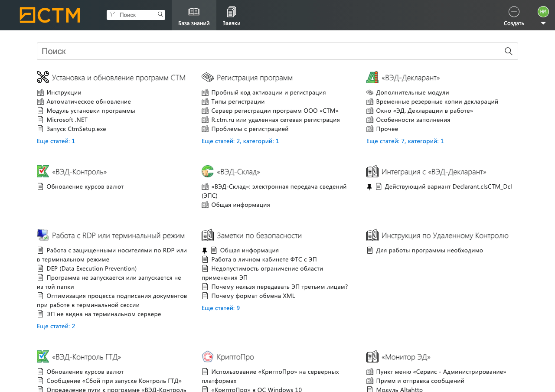Viewport: 555px width, 392px height.
Task: Open the «ВЭД-Декларант» category heading
Action: click(x=411, y=78)
